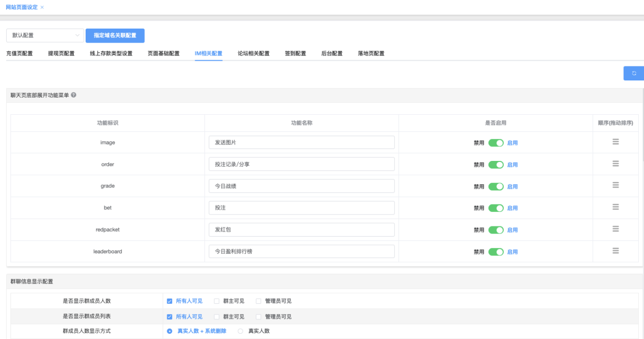
Task: Go to the 落地页配置 tab
Action: [x=371, y=53]
